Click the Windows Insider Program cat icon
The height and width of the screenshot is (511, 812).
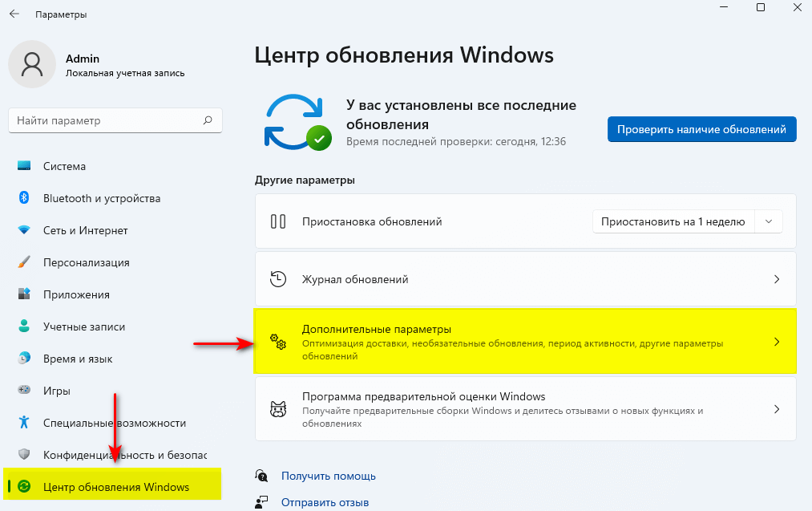point(278,409)
